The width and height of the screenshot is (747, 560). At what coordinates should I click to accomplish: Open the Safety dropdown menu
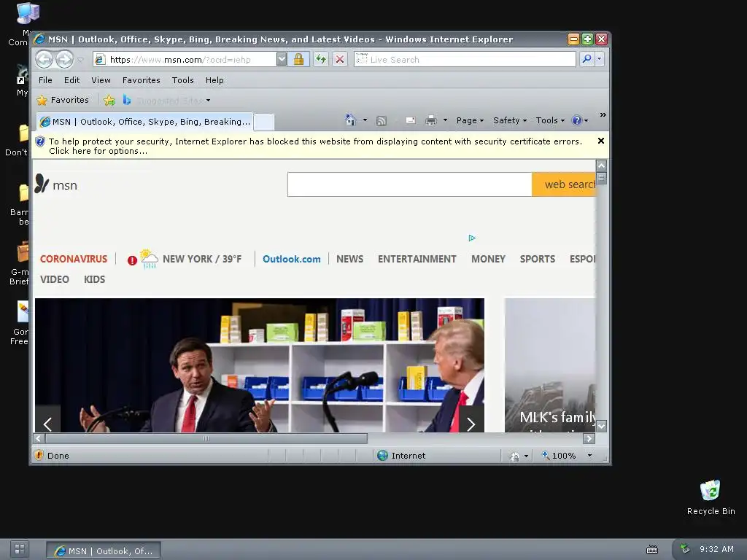510,120
